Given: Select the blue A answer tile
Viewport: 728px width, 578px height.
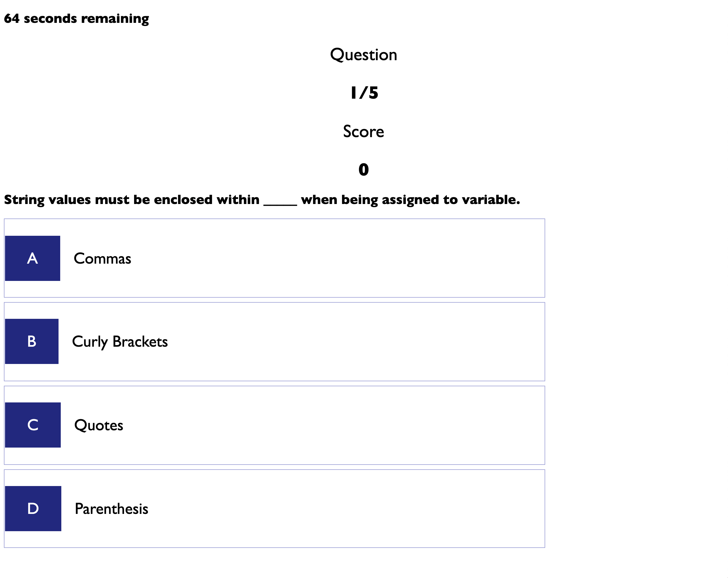Looking at the screenshot, I should 32,258.
